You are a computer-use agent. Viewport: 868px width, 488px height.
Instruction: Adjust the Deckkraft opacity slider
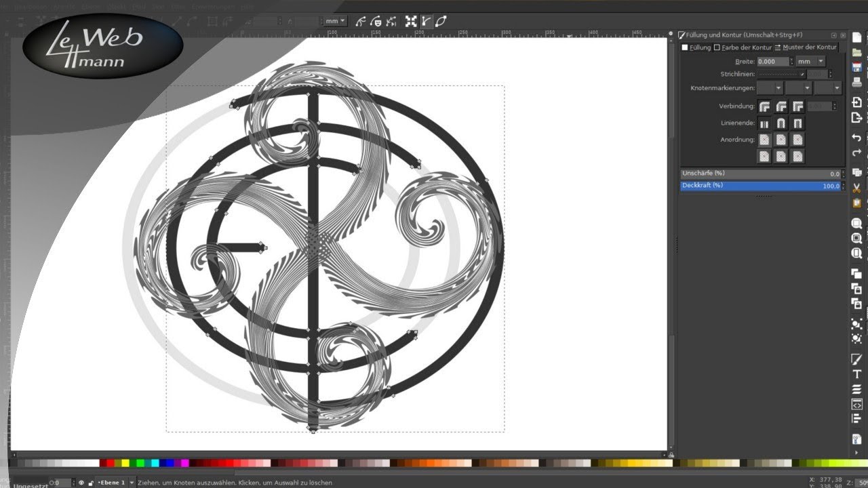[x=761, y=186]
